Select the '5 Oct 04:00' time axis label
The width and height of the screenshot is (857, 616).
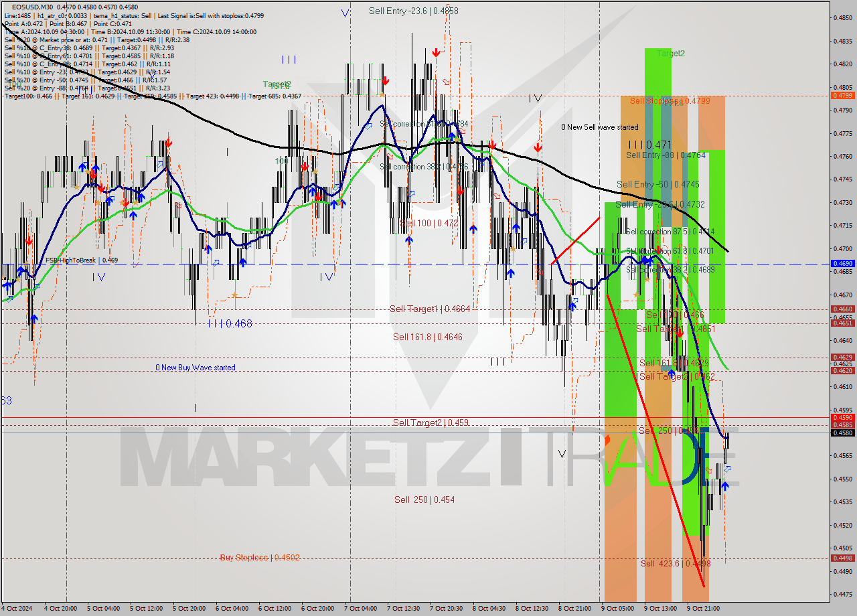104,609
